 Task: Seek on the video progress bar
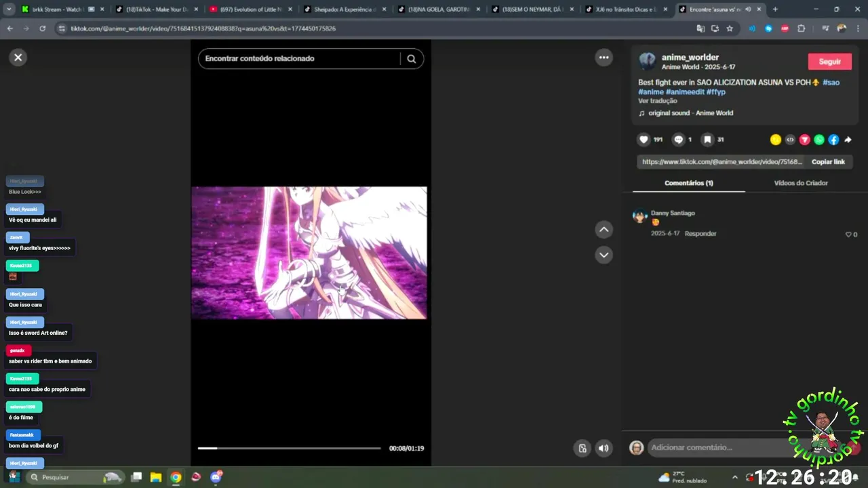pyautogui.click(x=290, y=448)
